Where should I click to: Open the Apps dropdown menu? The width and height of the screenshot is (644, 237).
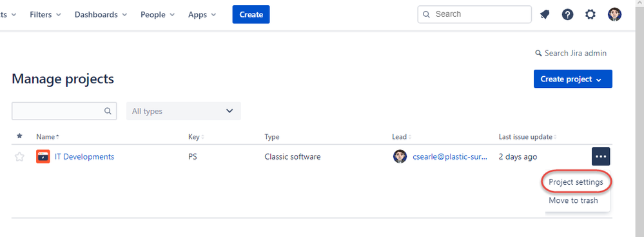tap(202, 14)
